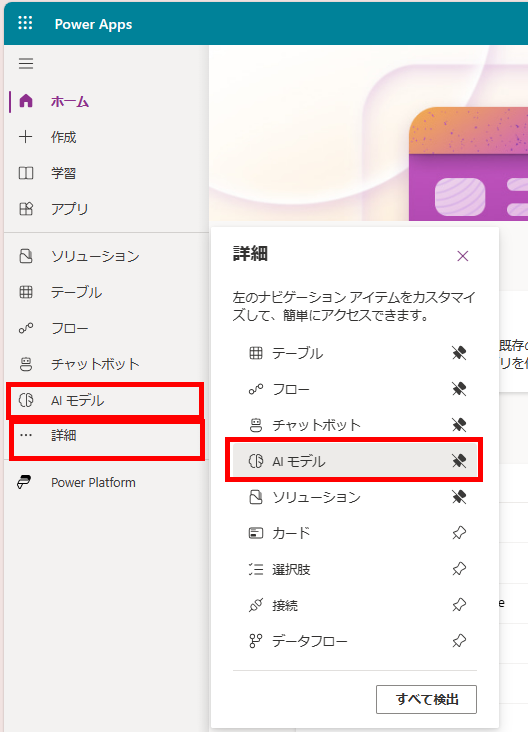Click the purple app illustration banner
The width and height of the screenshot is (528, 732).
468,163
